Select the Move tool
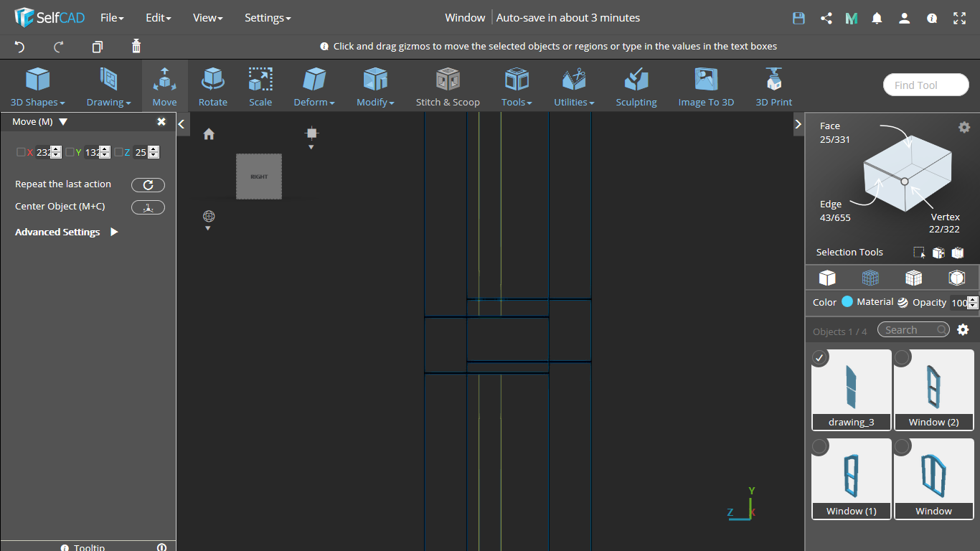This screenshot has height=551, width=980. tap(164, 86)
